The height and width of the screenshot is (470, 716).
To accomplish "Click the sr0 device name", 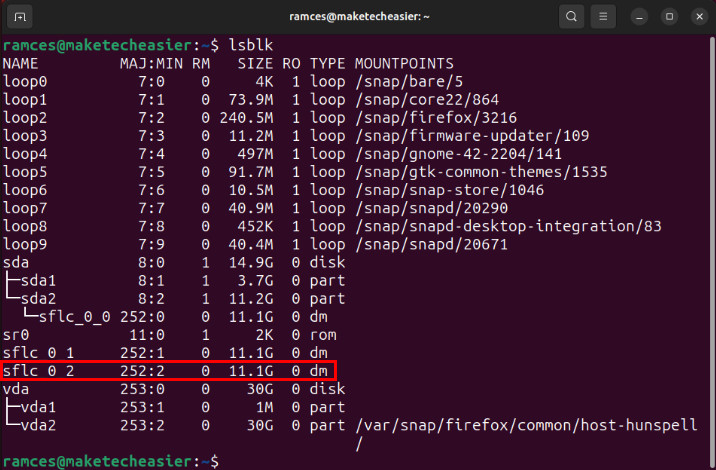I will 16,335.
